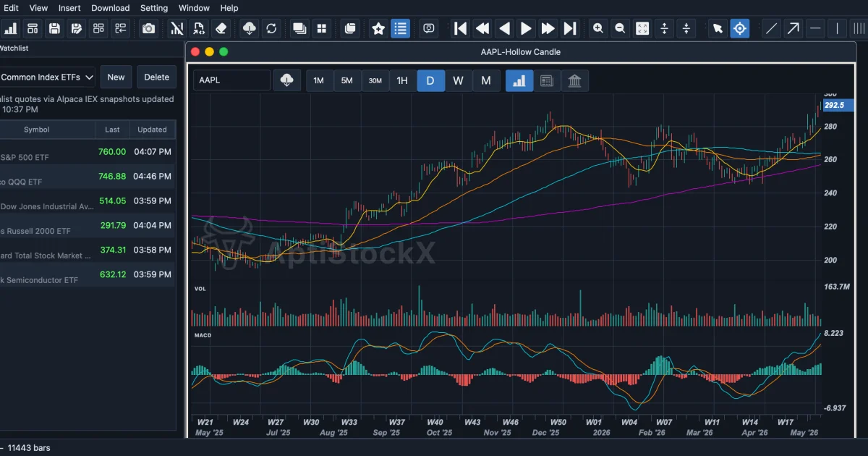
Task: Toggle the watchlist list icon
Action: (400, 28)
